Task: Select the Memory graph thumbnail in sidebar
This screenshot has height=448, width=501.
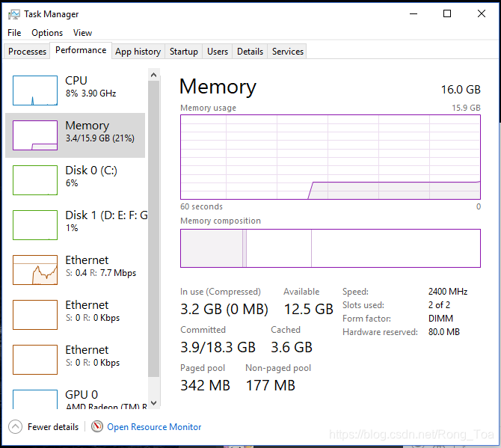Action: pyautogui.click(x=35, y=135)
